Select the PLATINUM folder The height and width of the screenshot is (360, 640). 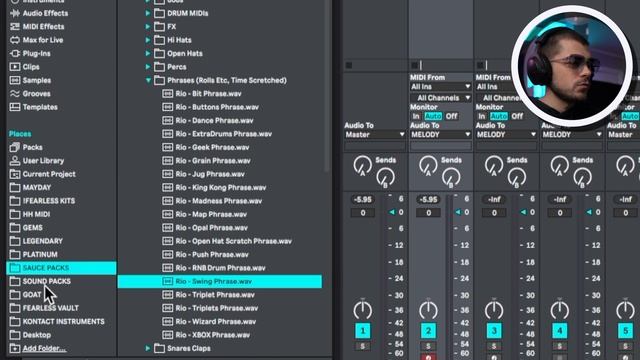click(33, 254)
